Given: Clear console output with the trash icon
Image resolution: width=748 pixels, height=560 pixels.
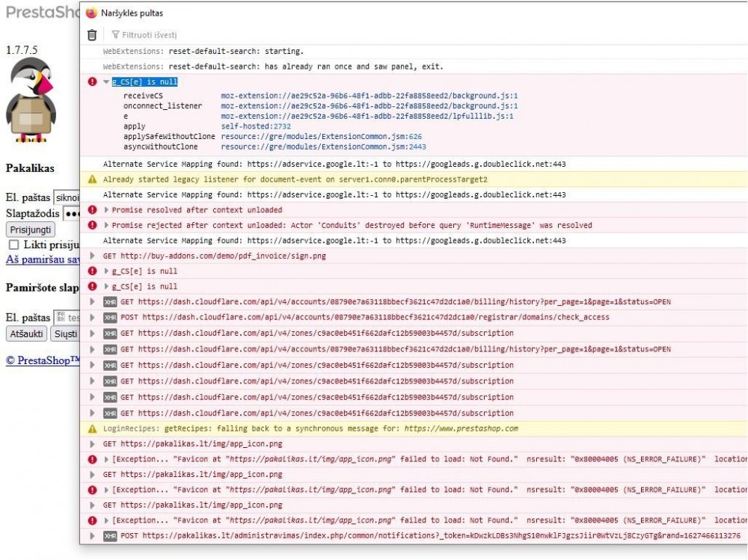Looking at the screenshot, I should [93, 34].
